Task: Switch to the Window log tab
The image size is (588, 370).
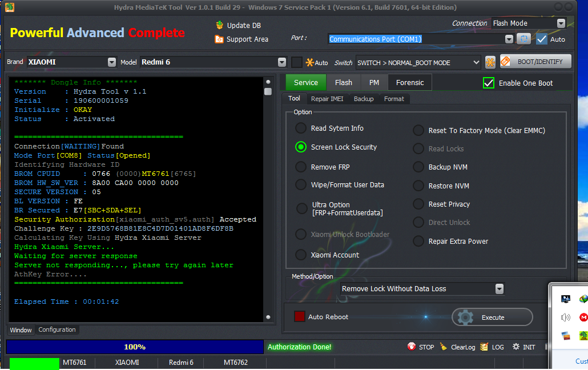Action: coord(21,330)
